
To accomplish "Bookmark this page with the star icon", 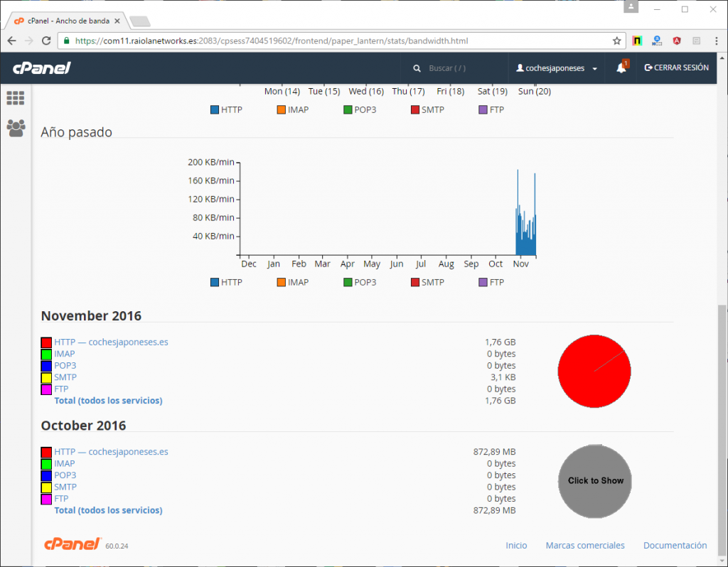I will coord(616,40).
